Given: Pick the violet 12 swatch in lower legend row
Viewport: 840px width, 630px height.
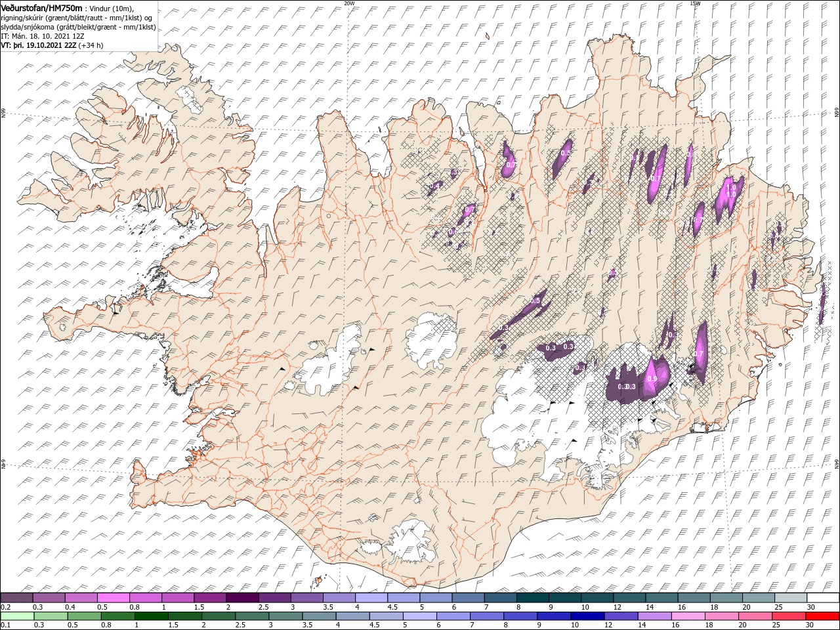Looking at the screenshot, I should [621, 616].
